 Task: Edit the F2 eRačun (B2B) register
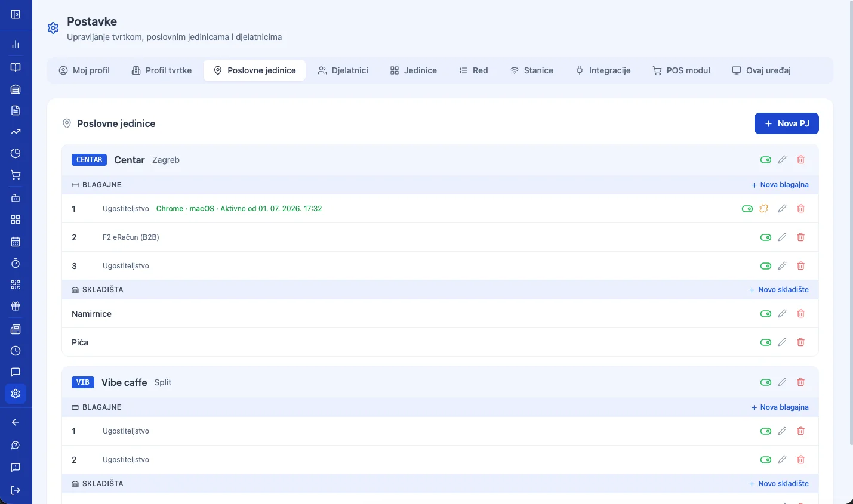(x=783, y=237)
